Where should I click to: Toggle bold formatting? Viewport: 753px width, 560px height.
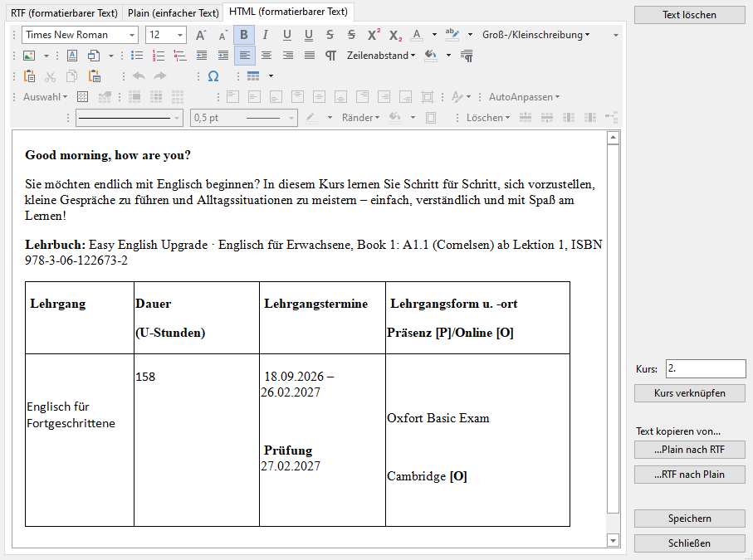[x=244, y=35]
